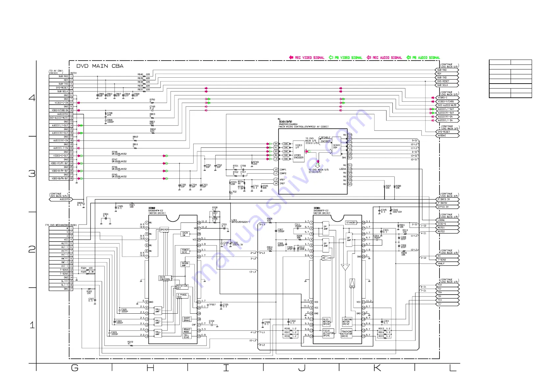Click the SHORT BRAKE block inside IC302
This screenshot has height=392, width=560.
(x=187, y=319)
